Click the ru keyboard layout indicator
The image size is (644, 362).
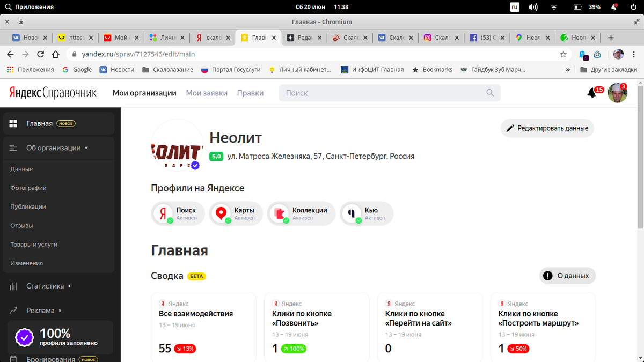point(515,7)
